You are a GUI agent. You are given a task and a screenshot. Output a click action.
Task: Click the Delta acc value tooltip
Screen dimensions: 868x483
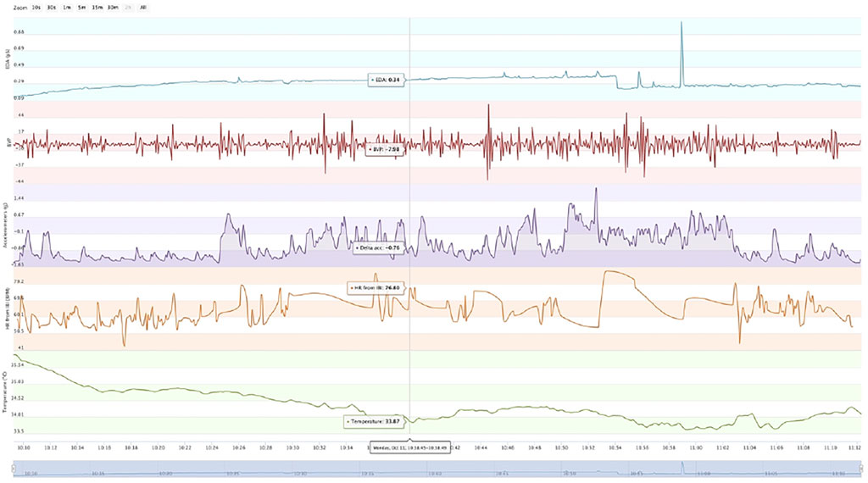tap(379, 248)
